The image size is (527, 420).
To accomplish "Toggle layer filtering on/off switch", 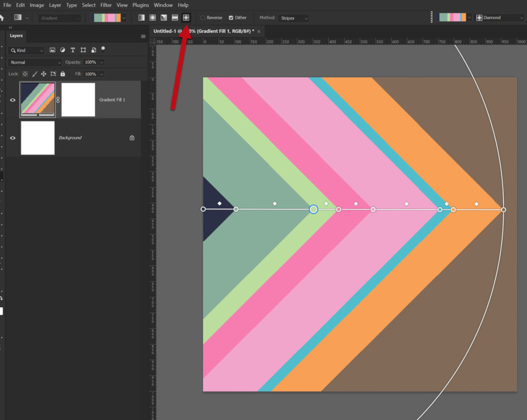I will (x=103, y=50).
